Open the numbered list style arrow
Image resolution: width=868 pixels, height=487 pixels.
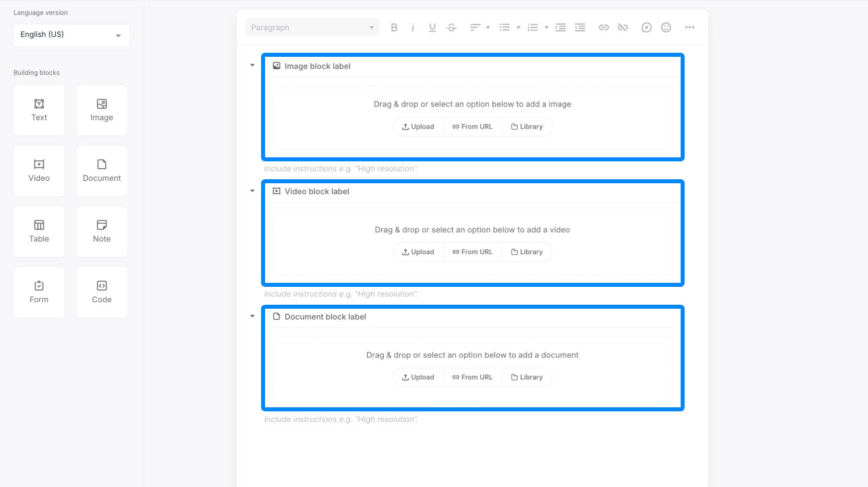[547, 27]
